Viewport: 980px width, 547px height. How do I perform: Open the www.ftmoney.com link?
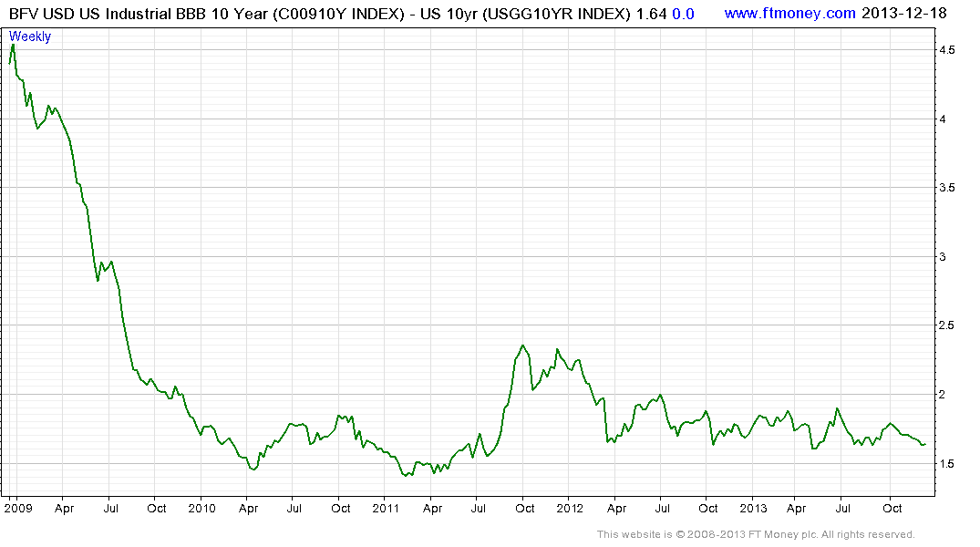[x=789, y=13]
